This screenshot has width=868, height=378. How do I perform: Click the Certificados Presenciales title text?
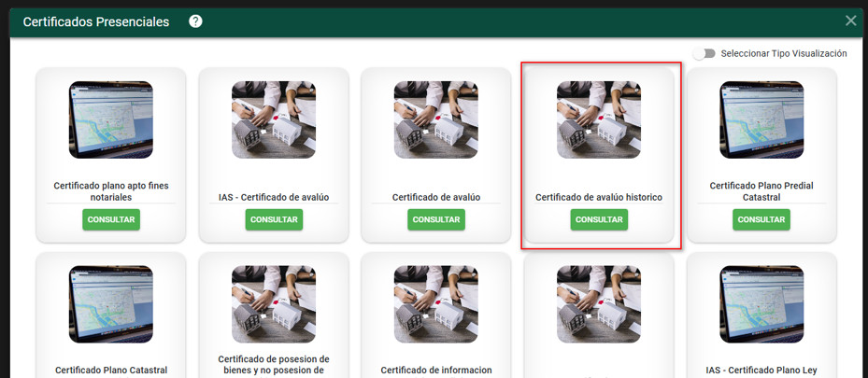[x=96, y=22]
